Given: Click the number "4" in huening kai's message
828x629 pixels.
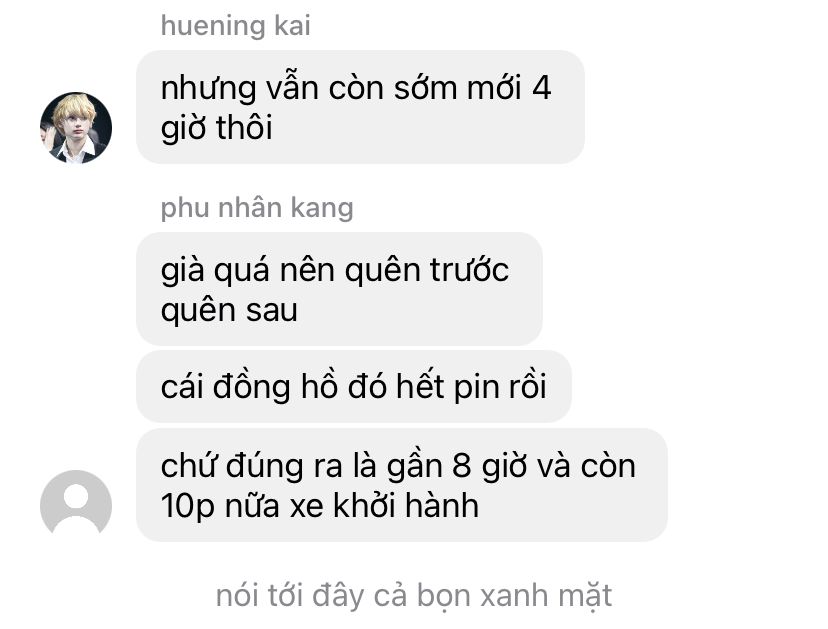Looking at the screenshot, I should [542, 88].
